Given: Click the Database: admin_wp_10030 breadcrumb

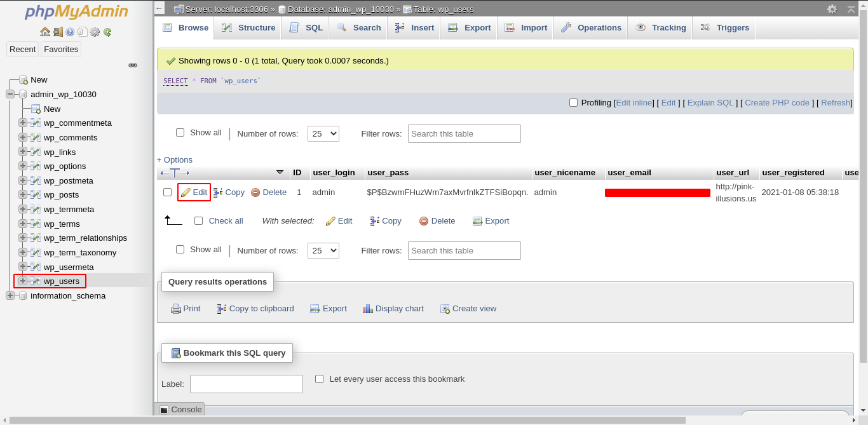Looking at the screenshot, I should (x=341, y=9).
